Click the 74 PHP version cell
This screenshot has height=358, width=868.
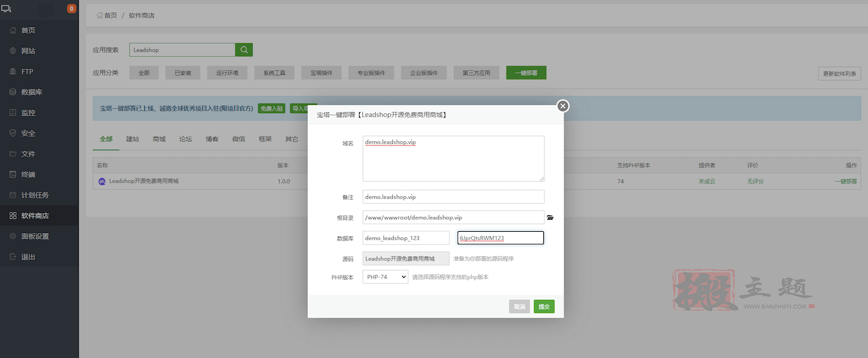(621, 181)
